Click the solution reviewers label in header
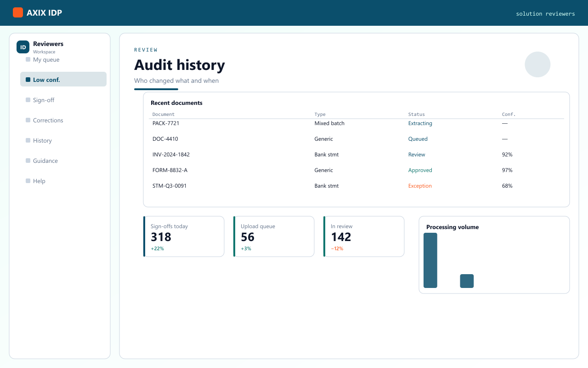Image resolution: width=588 pixels, height=368 pixels. (545, 14)
